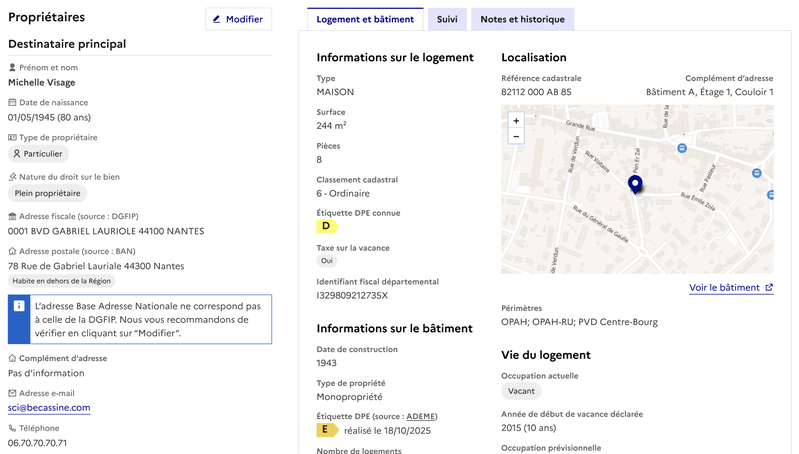Image resolution: width=799 pixels, height=454 pixels.
Task: Click the Vacant occupation tag
Action: point(521,391)
